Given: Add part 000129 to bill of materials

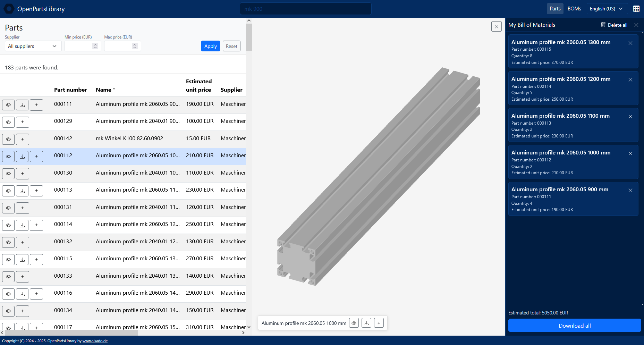Looking at the screenshot, I should tap(23, 122).
